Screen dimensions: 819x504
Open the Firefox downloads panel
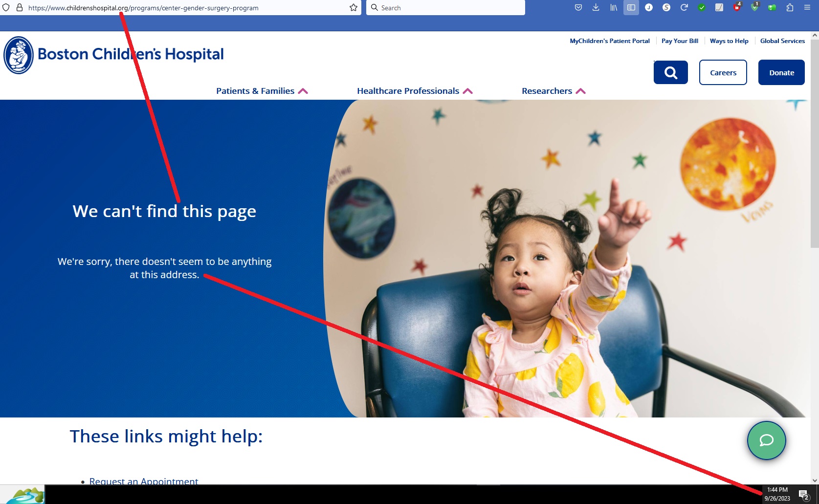(x=596, y=8)
